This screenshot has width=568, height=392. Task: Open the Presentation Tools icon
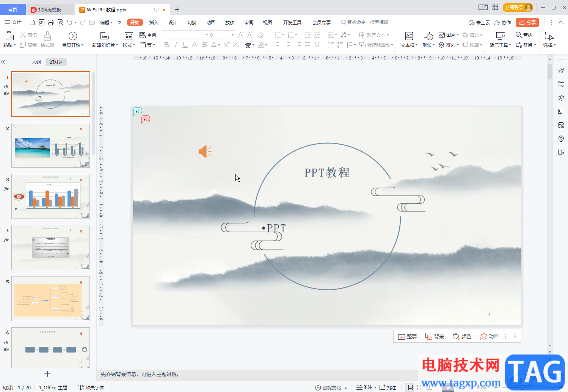[501, 36]
